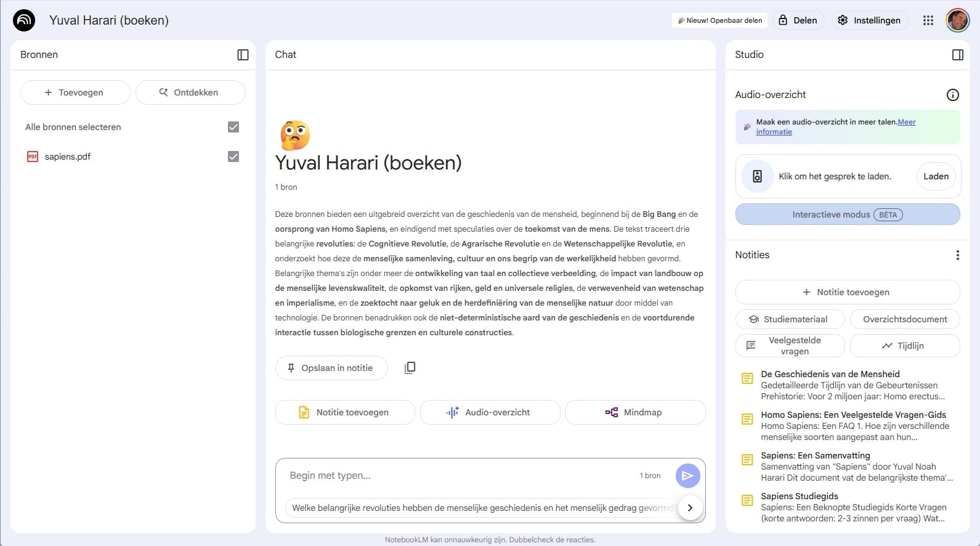Viewport: 980px width, 546px height.
Task: Click the '1 bron' counter in input box
Action: pyautogui.click(x=650, y=476)
